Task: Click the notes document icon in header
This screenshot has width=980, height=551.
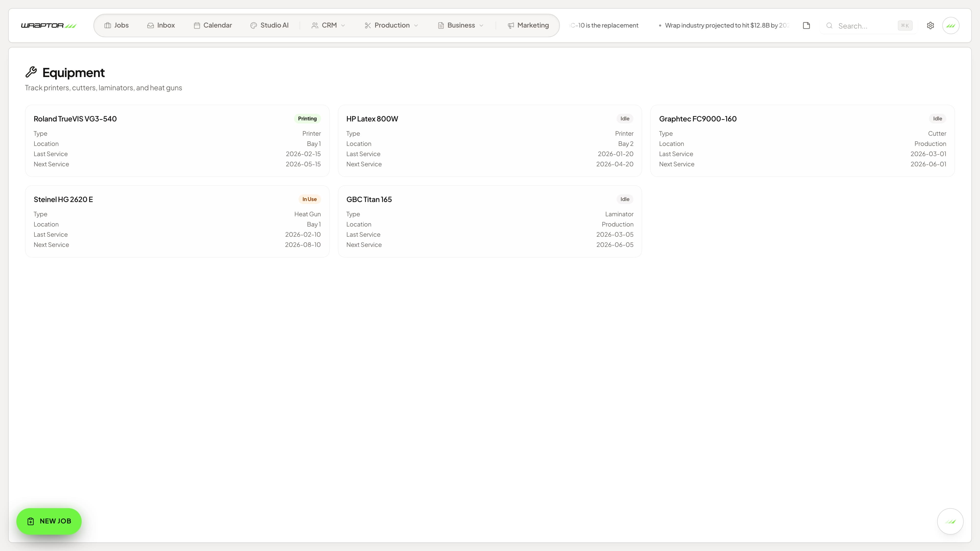Action: 806,26
